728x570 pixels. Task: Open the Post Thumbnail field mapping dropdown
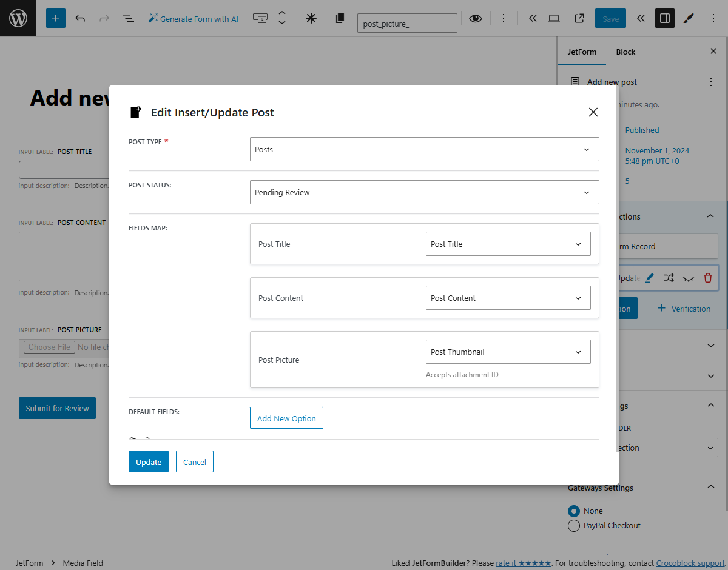[508, 351]
